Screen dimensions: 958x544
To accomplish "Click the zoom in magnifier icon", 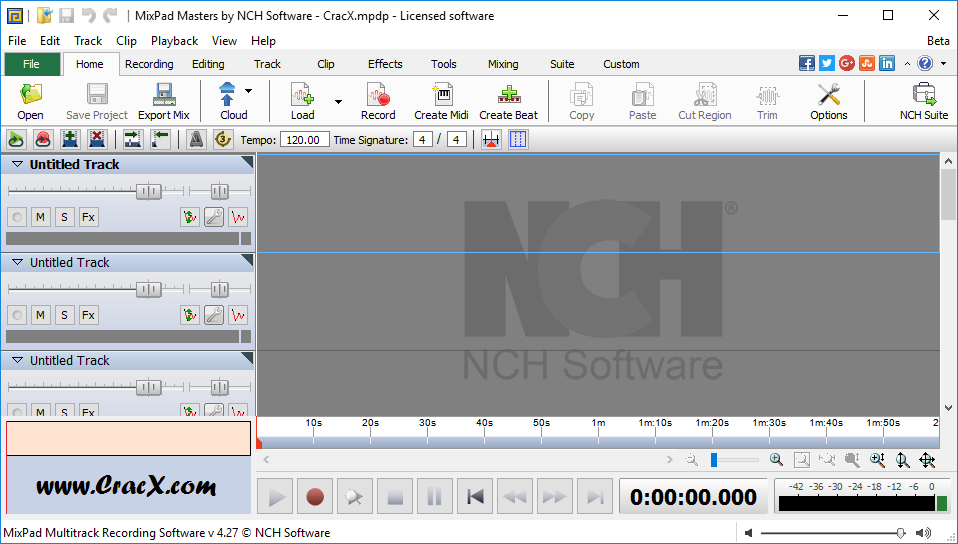I will pyautogui.click(x=777, y=460).
